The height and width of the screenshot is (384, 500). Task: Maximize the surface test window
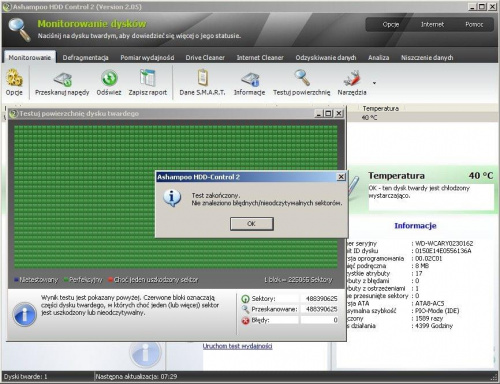(329, 113)
